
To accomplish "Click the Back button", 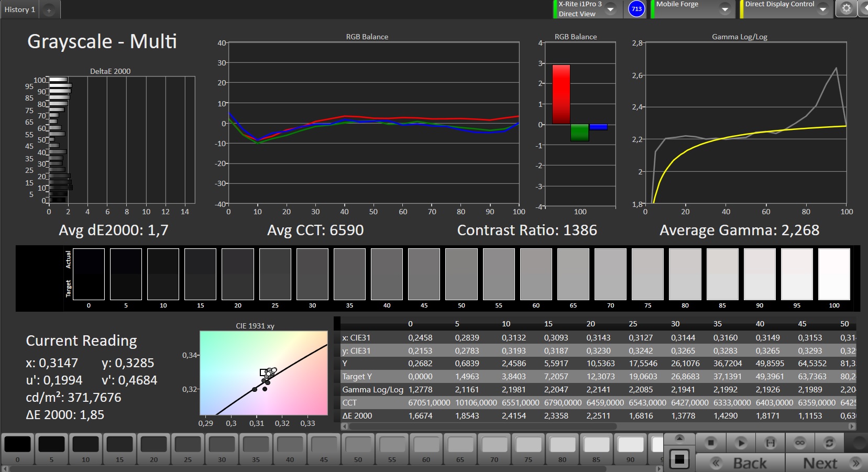I will click(741, 463).
